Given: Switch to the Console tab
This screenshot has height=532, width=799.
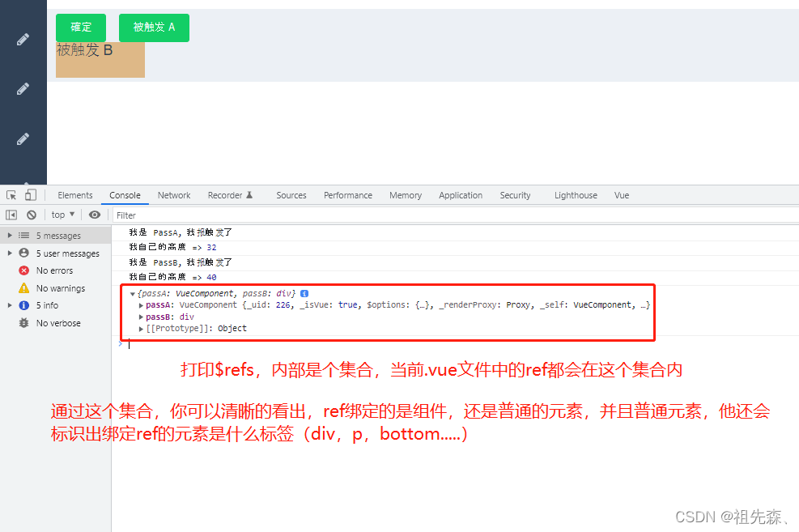Looking at the screenshot, I should click(125, 195).
